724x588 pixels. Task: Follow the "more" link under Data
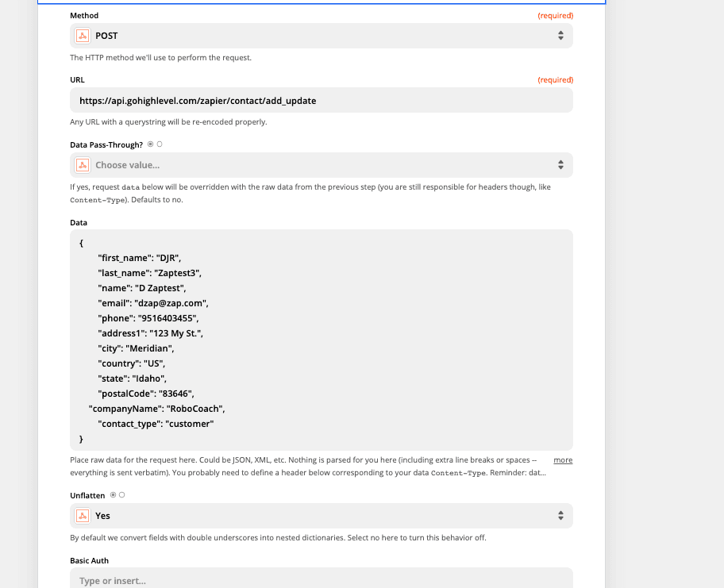tap(563, 460)
